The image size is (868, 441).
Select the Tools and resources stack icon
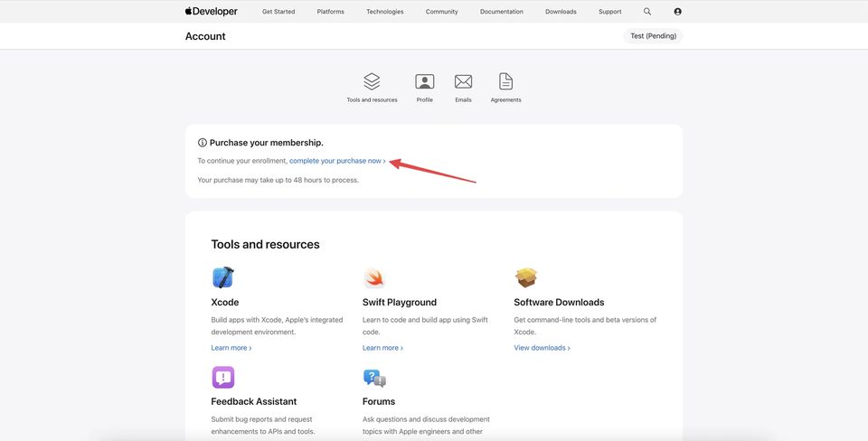click(372, 81)
